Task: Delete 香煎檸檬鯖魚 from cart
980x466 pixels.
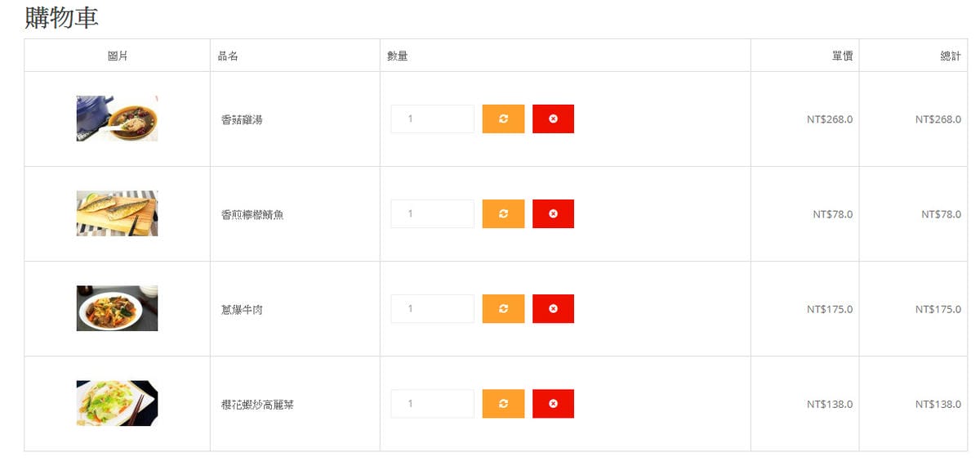Action: click(x=553, y=213)
